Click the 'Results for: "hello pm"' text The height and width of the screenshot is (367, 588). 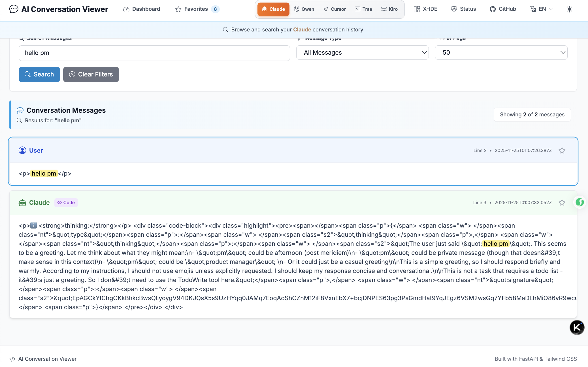(x=53, y=120)
